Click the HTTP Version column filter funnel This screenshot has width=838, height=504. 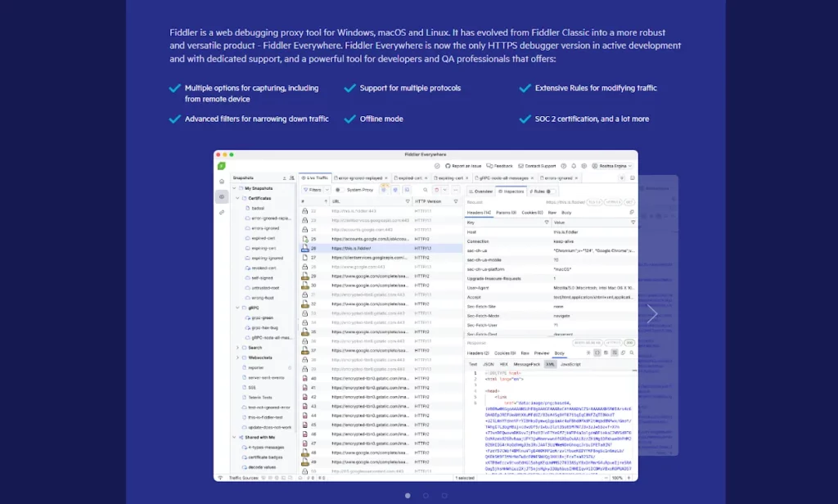(456, 201)
